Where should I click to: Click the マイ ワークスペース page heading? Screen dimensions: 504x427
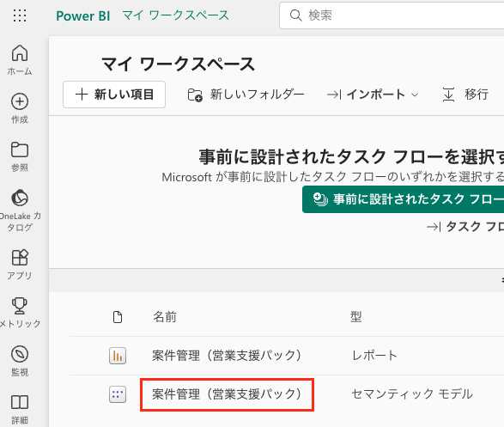tap(178, 64)
